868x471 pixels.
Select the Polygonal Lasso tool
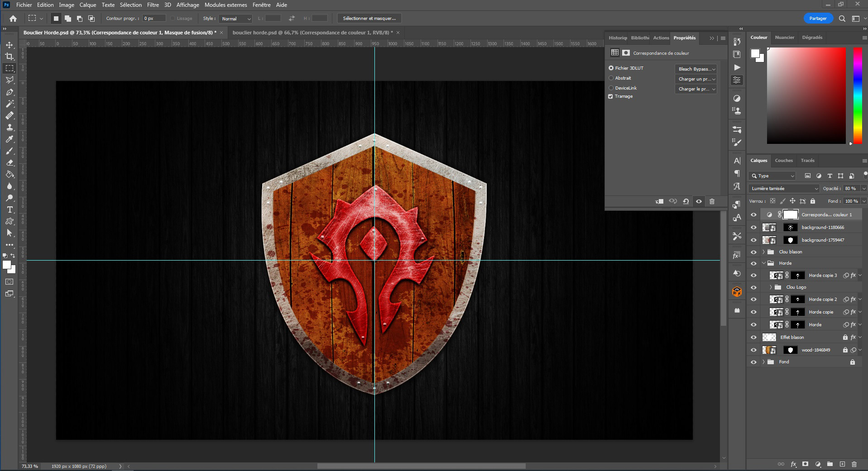click(10, 80)
